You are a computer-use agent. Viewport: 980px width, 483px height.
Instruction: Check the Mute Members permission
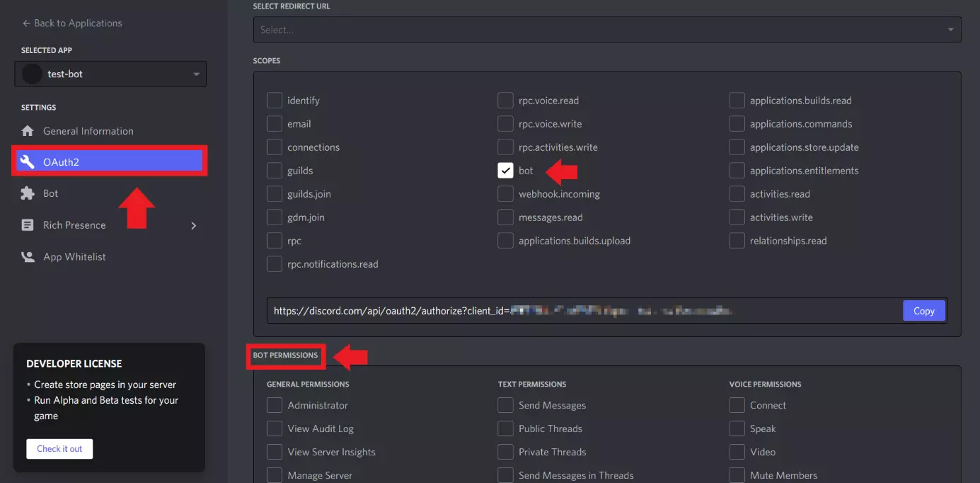737,475
